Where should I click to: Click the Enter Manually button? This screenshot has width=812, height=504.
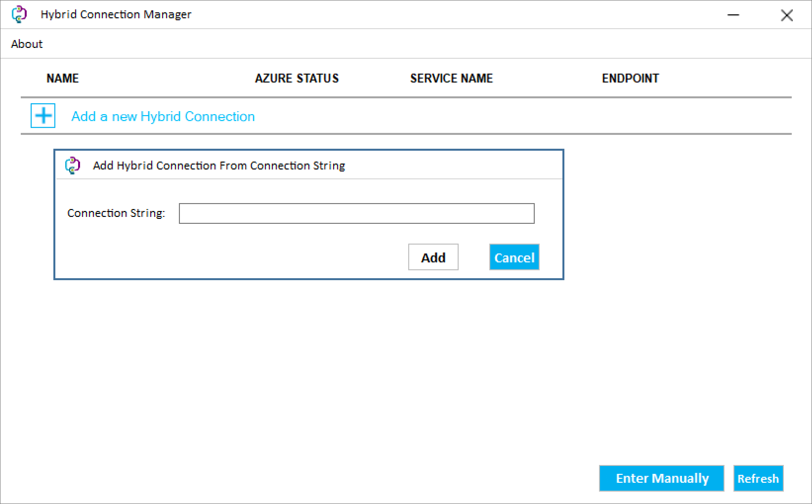coord(662,478)
